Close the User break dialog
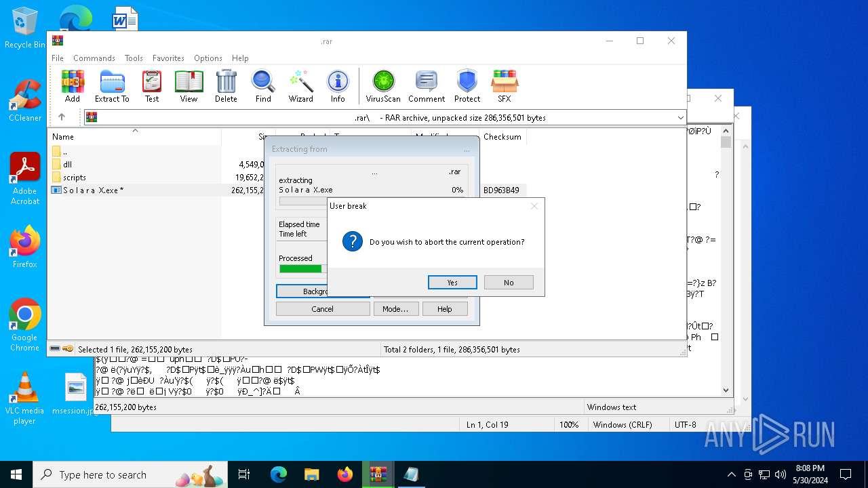The height and width of the screenshot is (488, 868). [x=534, y=206]
